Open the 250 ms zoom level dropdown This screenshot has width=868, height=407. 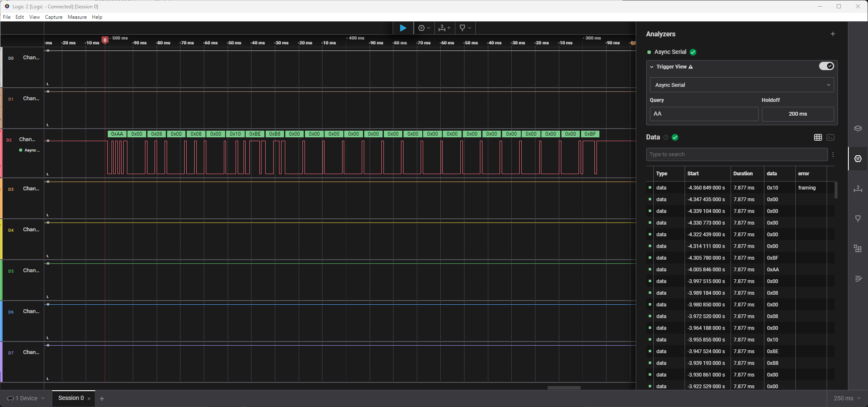(x=847, y=398)
